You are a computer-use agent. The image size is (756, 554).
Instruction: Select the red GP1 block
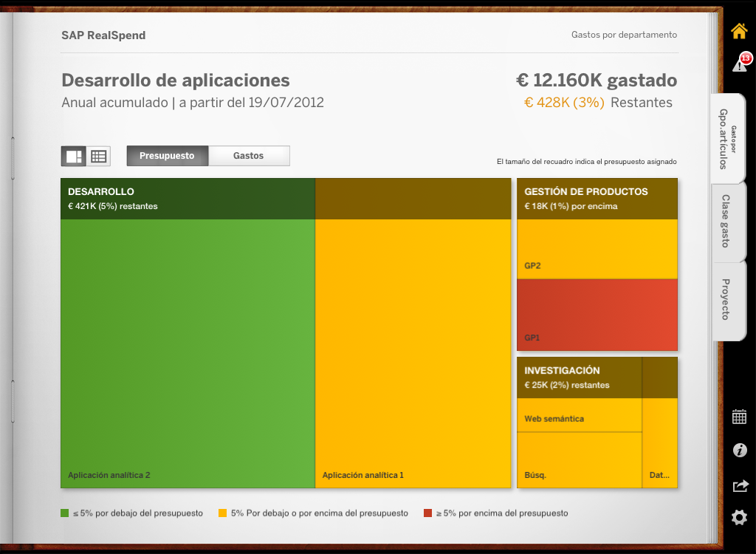click(x=597, y=314)
